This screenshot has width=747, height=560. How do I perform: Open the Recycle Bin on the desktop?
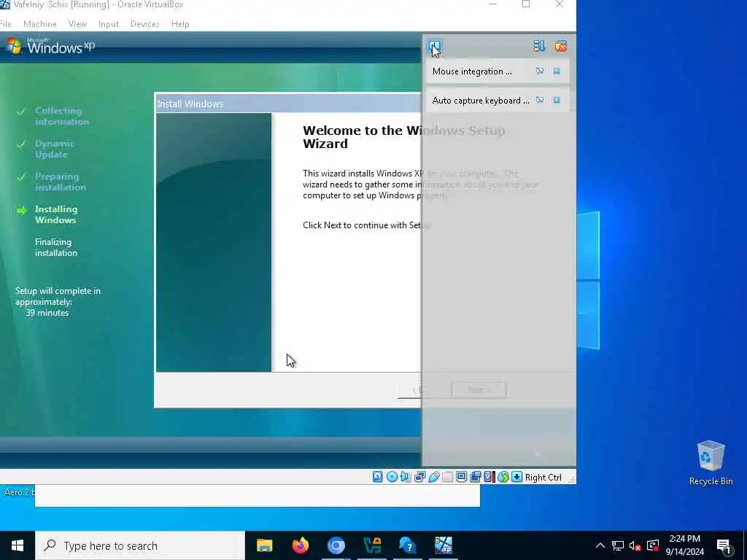click(x=711, y=462)
